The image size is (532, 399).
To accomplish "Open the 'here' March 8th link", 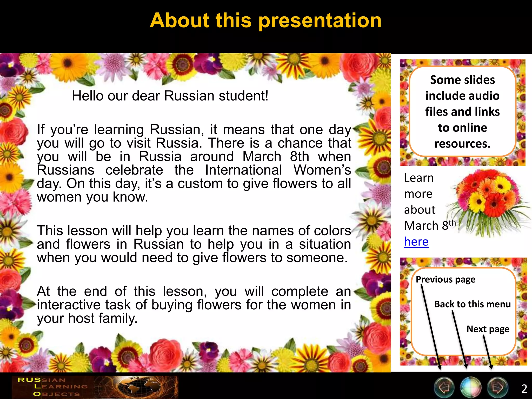I will [x=416, y=242].
